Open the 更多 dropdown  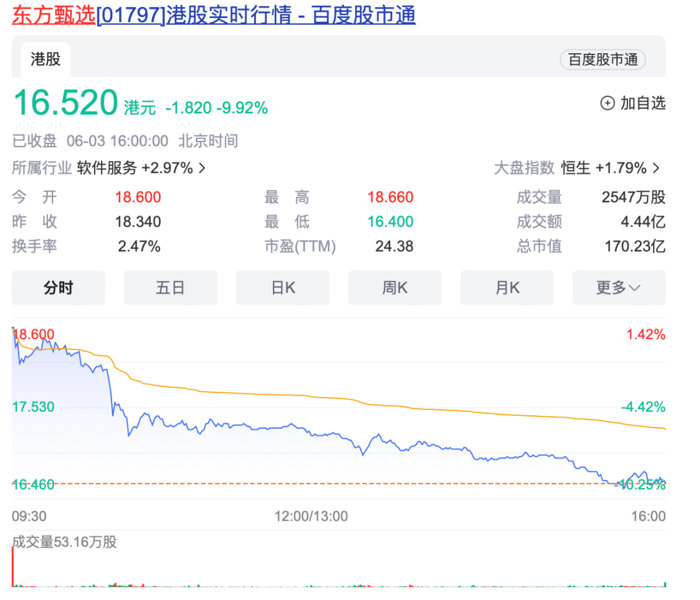tap(619, 288)
